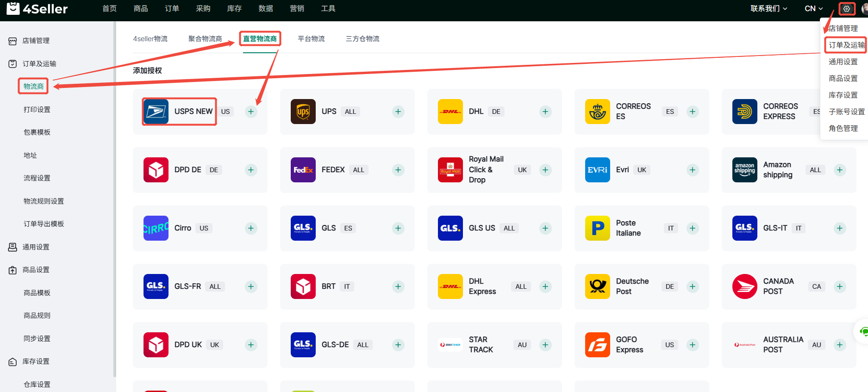Choose 子账号设置 in settings dropdown
Screen dimensions: 868x392
click(847, 112)
